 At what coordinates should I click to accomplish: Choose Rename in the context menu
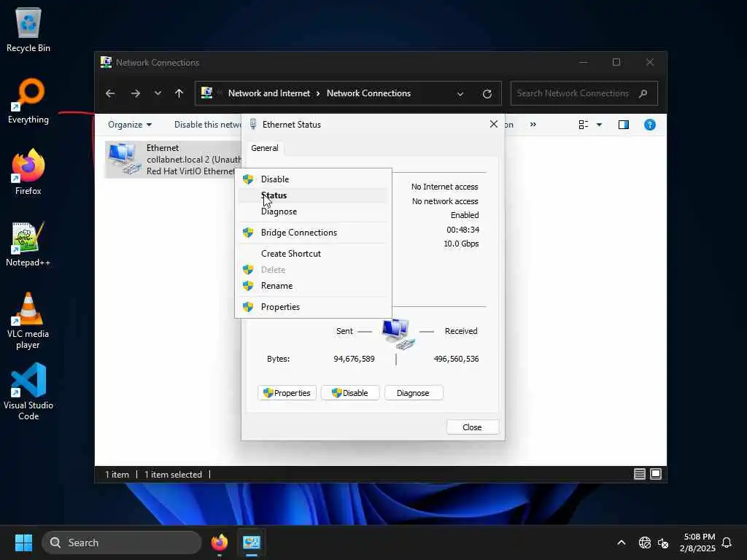(313, 286)
